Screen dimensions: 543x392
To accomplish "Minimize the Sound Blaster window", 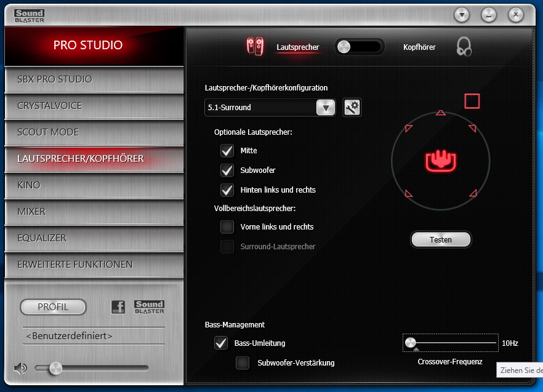I will 489,15.
